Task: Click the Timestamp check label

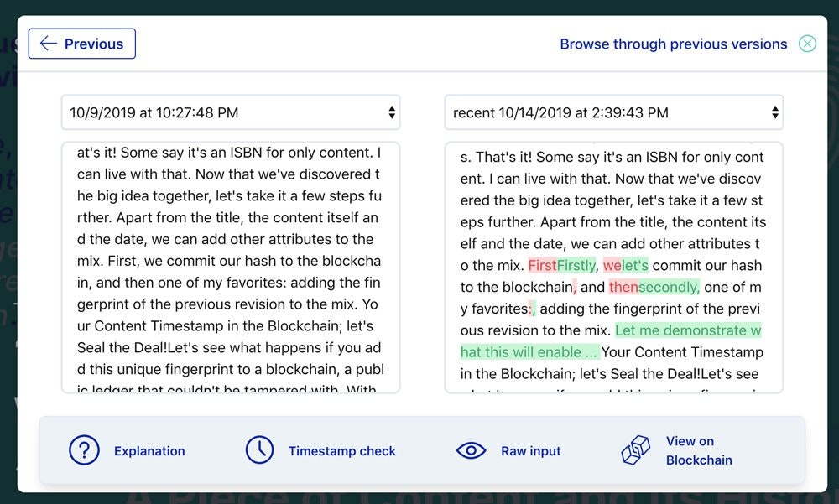Action: coord(340,450)
